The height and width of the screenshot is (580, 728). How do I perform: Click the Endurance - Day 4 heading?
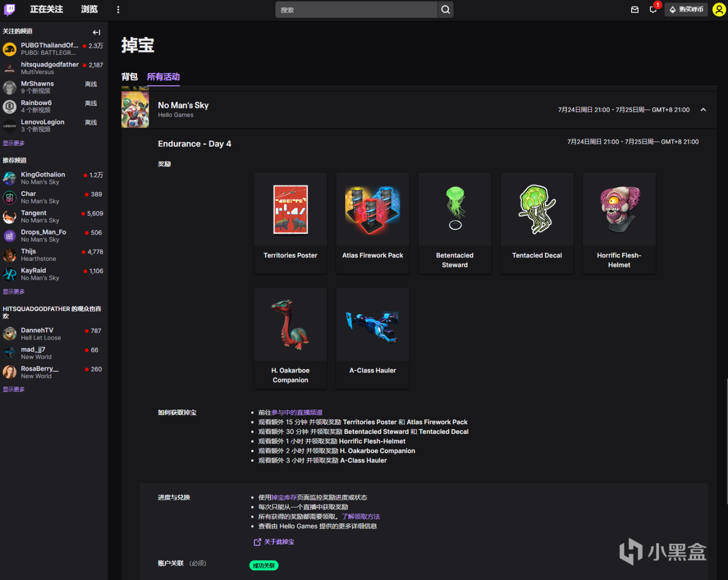click(194, 144)
